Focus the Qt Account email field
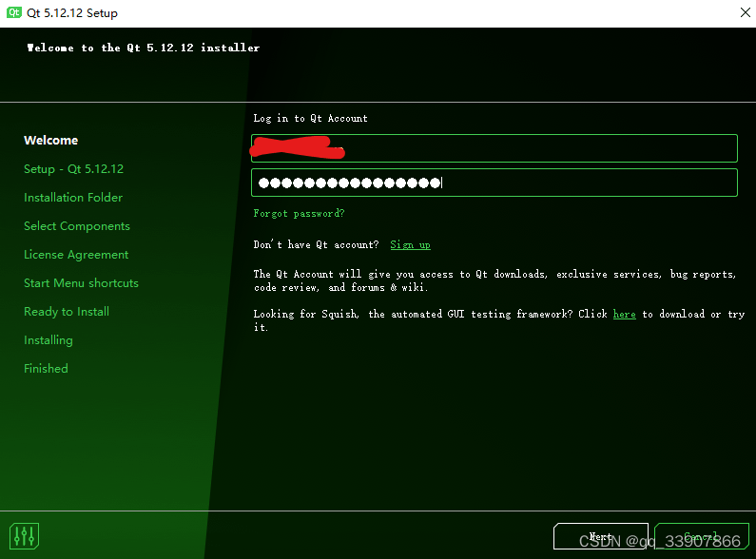Viewport: 756px width, 559px height. click(x=494, y=148)
